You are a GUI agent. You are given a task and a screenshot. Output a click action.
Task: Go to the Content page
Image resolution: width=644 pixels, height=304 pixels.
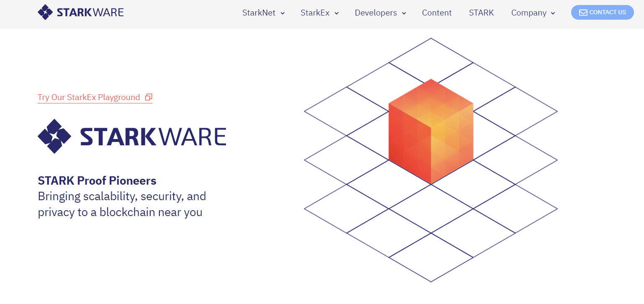[x=436, y=13]
